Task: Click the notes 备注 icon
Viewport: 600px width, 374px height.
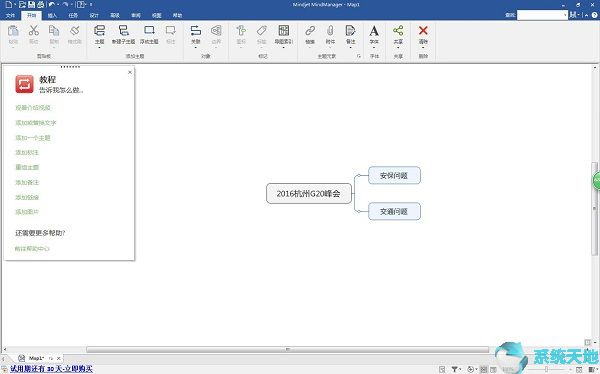Action: 350,31
